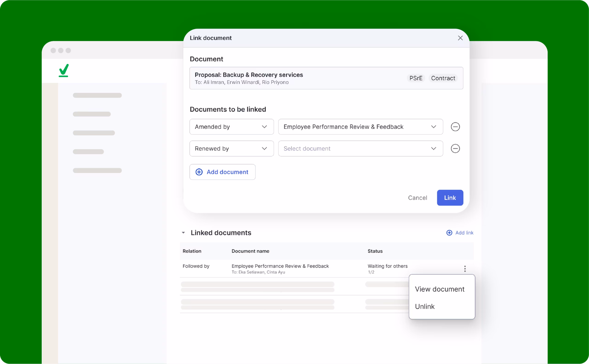Click the PSrE tag on proposal document
This screenshot has width=589, height=364.
[x=416, y=78]
